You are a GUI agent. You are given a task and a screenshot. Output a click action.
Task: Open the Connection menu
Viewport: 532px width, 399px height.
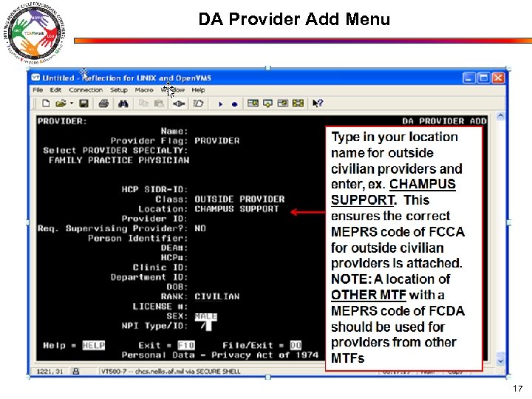(86, 90)
